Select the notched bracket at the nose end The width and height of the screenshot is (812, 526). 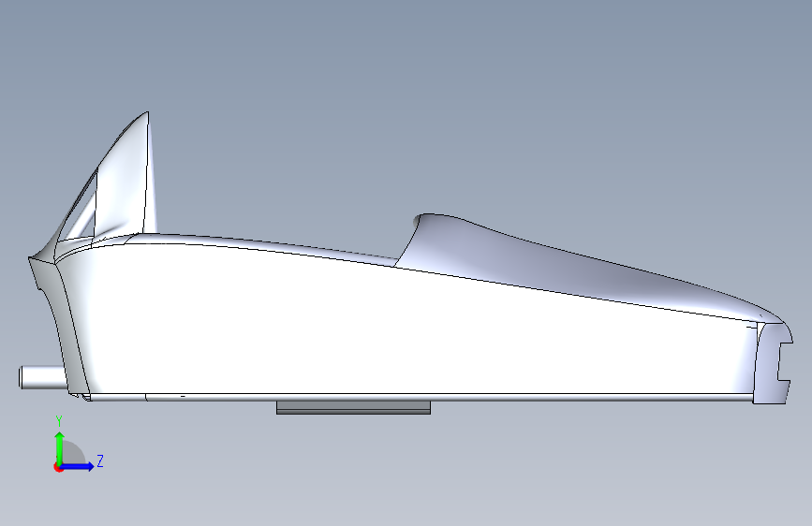click(772, 363)
